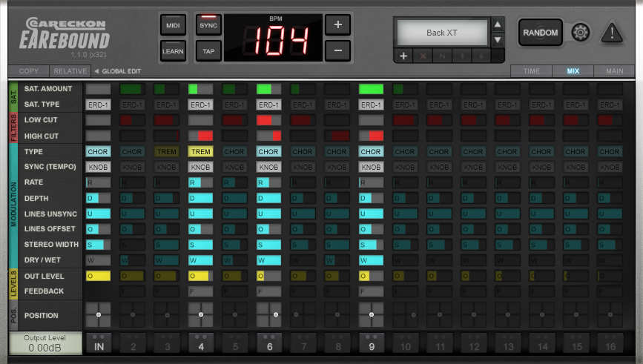Switch to the MIX tab
Viewport: 643px width, 364px height.
(x=573, y=71)
